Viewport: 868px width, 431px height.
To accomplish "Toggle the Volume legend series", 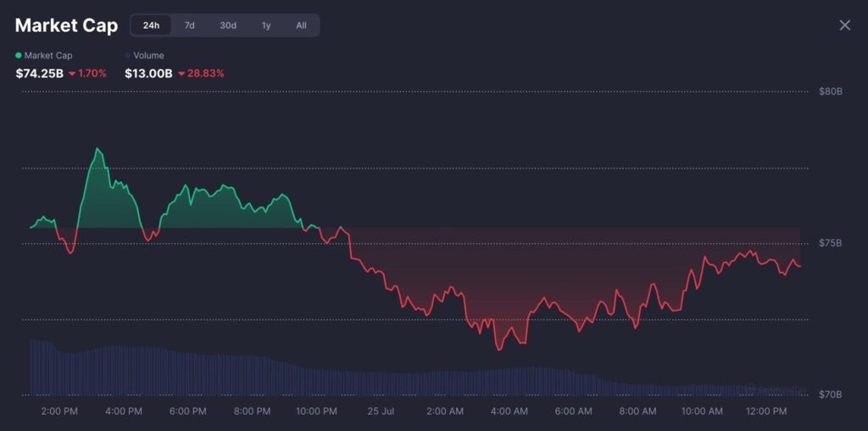I will coord(144,55).
